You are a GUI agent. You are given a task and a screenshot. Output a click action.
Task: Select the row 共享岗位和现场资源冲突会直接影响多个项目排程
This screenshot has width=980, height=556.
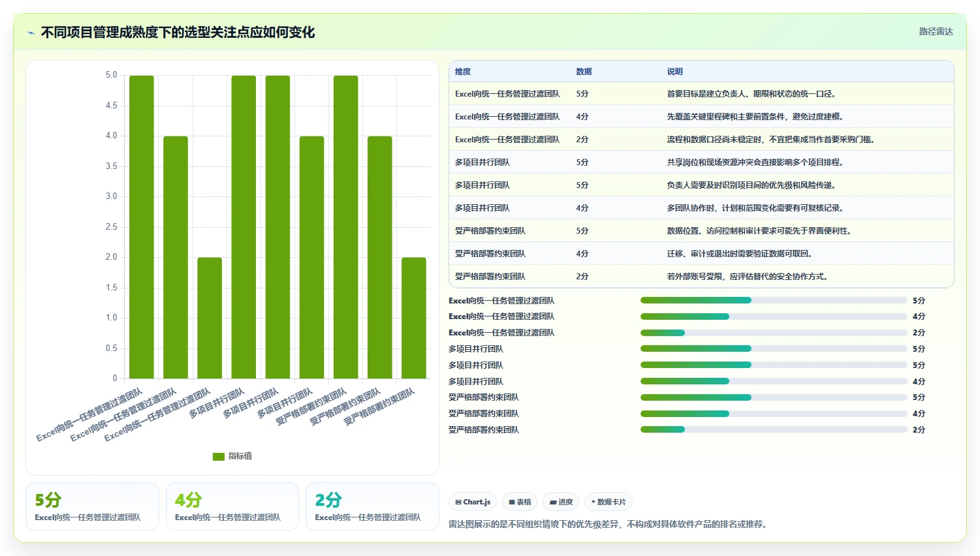tap(701, 162)
